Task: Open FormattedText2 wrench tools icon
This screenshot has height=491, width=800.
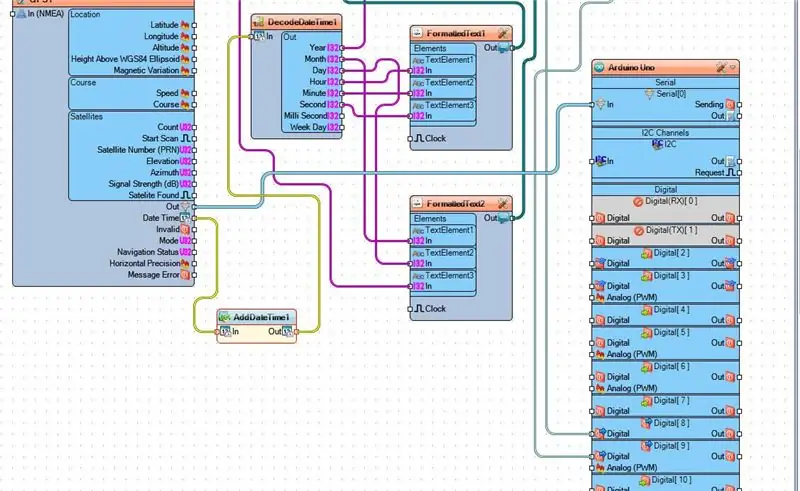Action: point(503,204)
